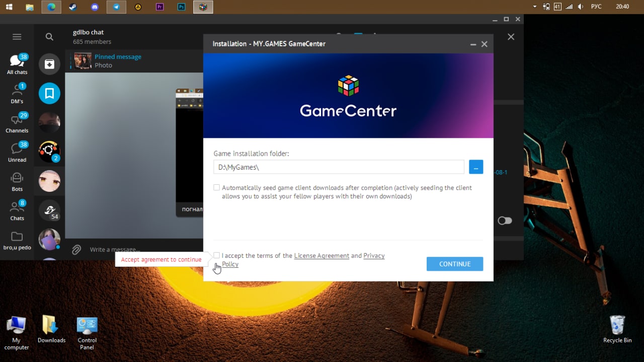644x362 pixels.
Task: Open My computer desktop icon
Action: pyautogui.click(x=16, y=333)
